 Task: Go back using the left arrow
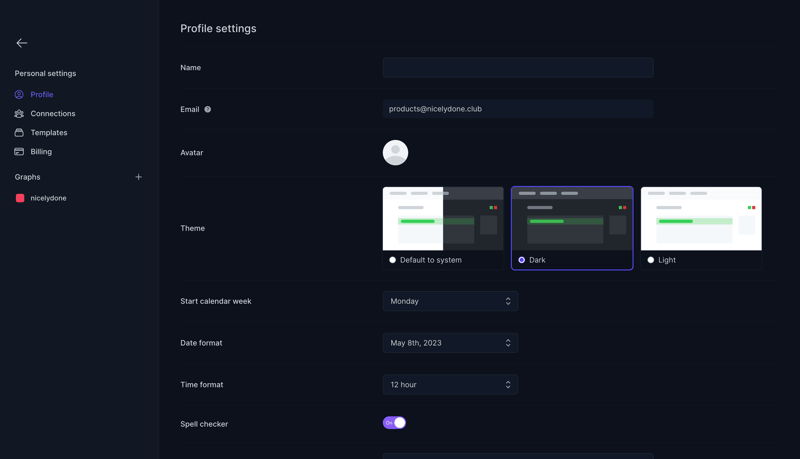(x=21, y=43)
